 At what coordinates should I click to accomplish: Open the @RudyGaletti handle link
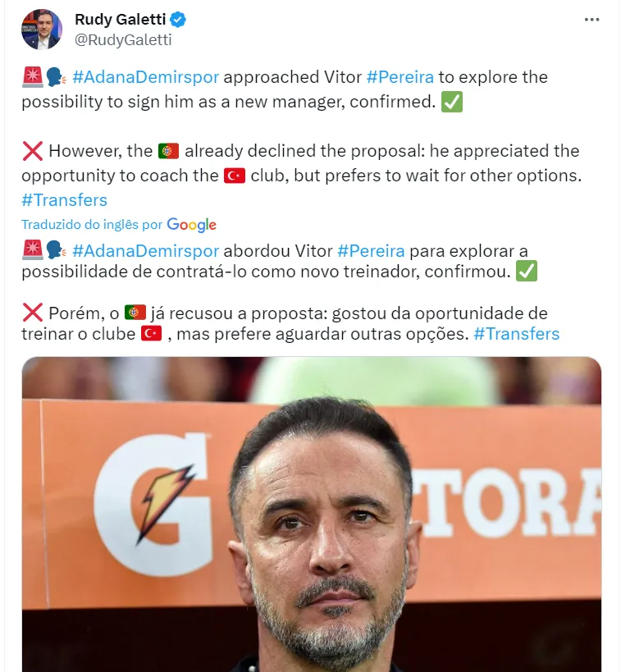pos(123,40)
